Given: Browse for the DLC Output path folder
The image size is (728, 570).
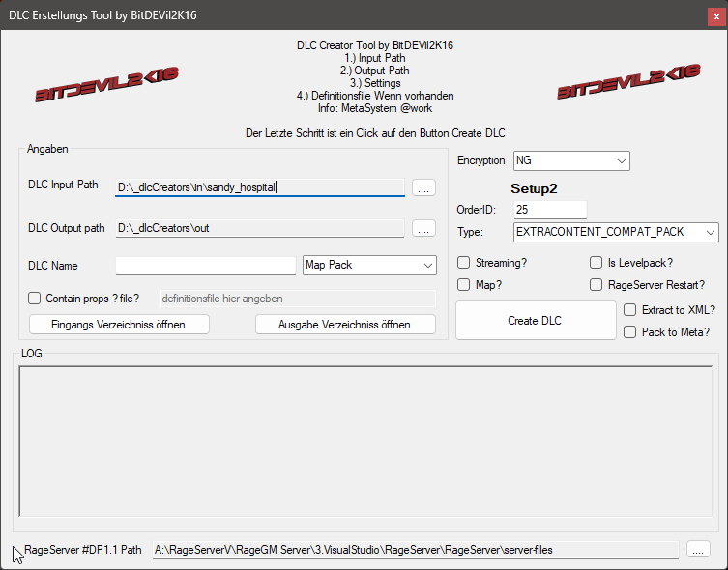Looking at the screenshot, I should pos(423,228).
